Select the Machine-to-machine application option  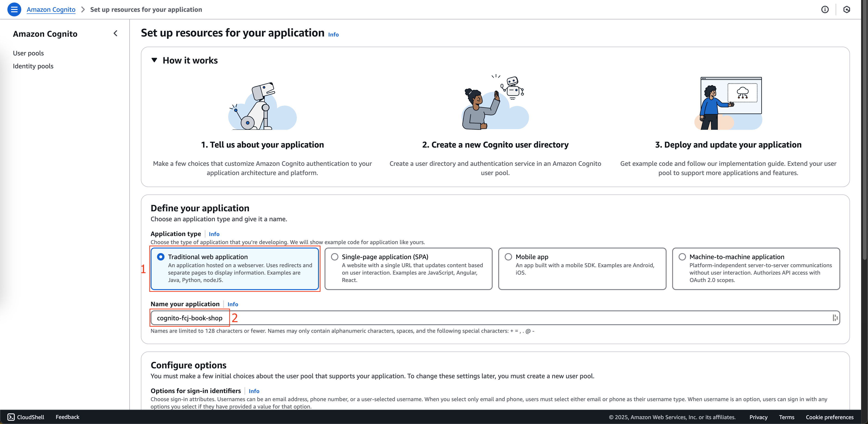682,256
